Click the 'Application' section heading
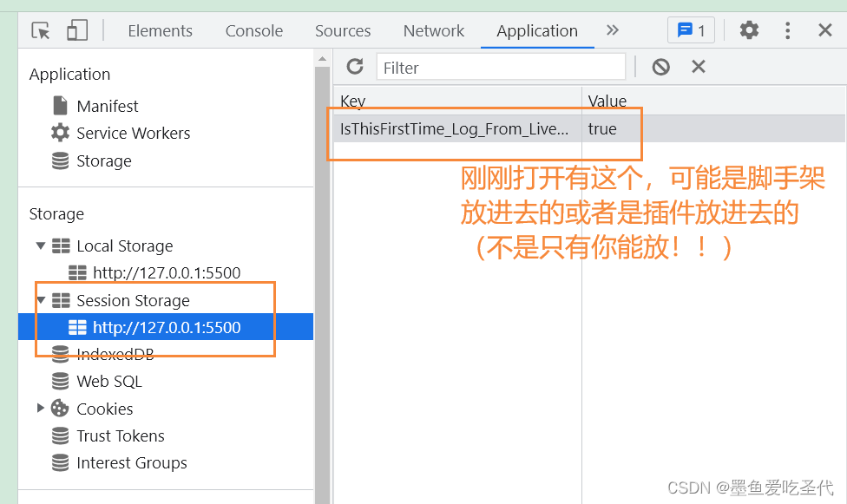Image resolution: width=847 pixels, height=504 pixels. 69,74
